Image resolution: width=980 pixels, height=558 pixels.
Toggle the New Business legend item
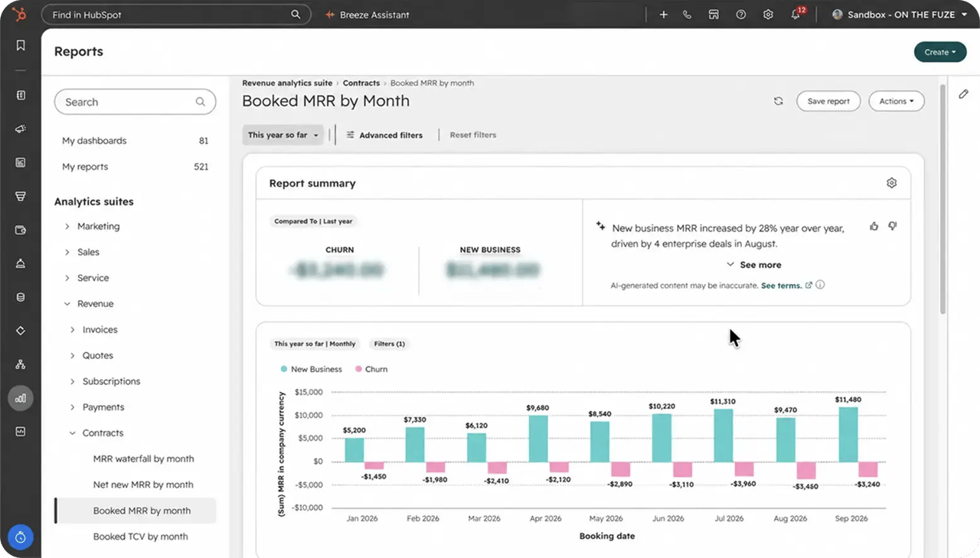click(x=311, y=369)
